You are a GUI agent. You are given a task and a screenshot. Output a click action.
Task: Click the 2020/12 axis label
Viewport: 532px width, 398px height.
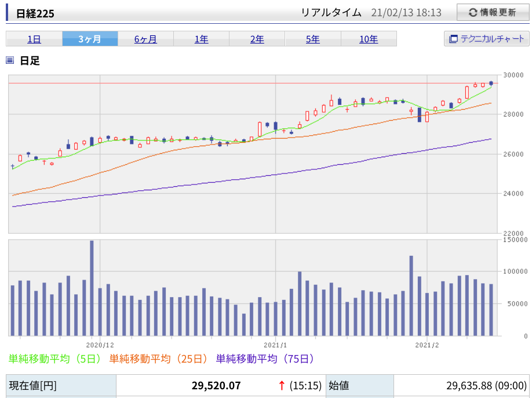100,345
